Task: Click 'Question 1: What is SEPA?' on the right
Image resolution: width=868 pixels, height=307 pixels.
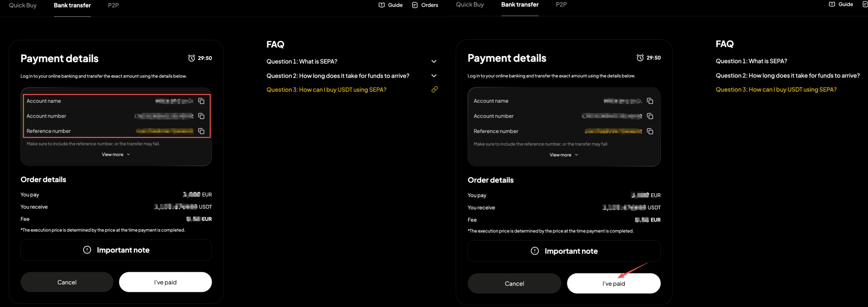Action: 751,61
